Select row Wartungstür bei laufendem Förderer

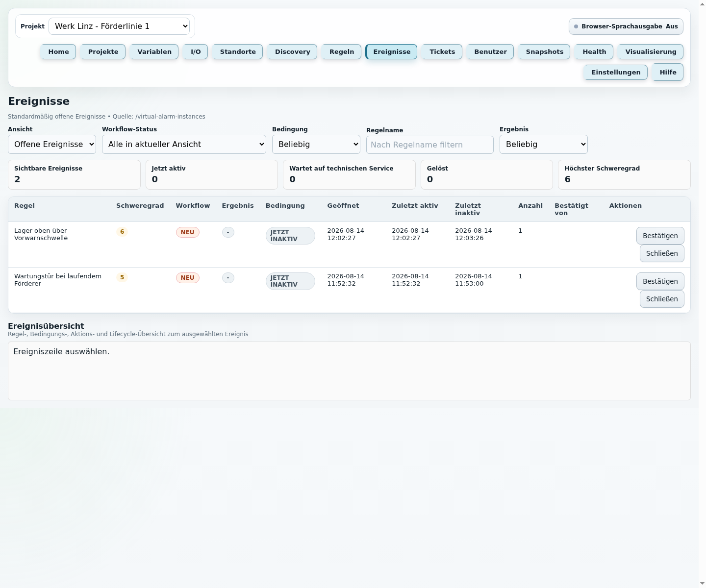coord(349,290)
